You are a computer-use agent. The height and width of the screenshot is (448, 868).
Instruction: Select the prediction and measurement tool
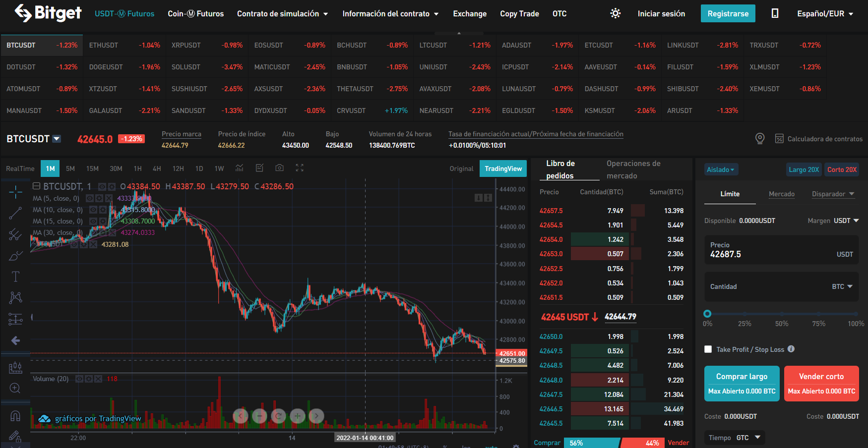[15, 319]
